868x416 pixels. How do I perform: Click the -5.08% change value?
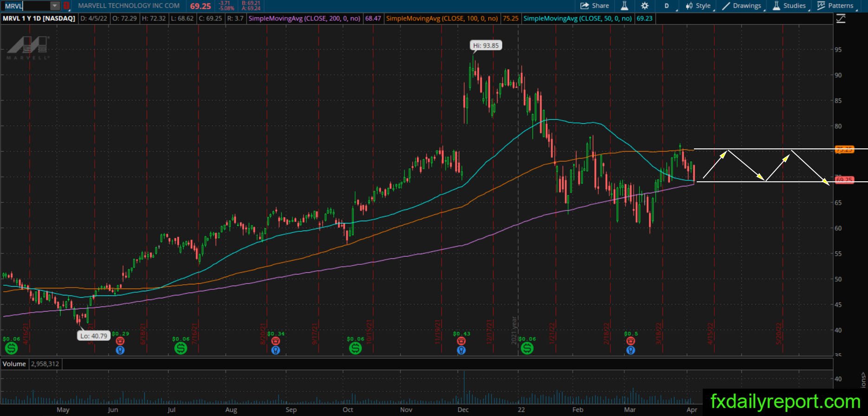[227, 8]
